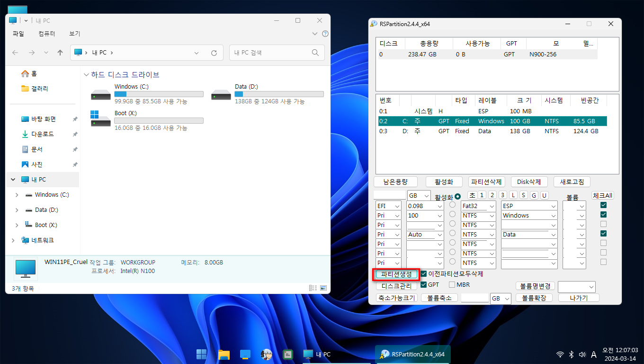Expand Windows (C:) in navigation tree
Viewport: 644px width, 364px height.
[17, 195]
